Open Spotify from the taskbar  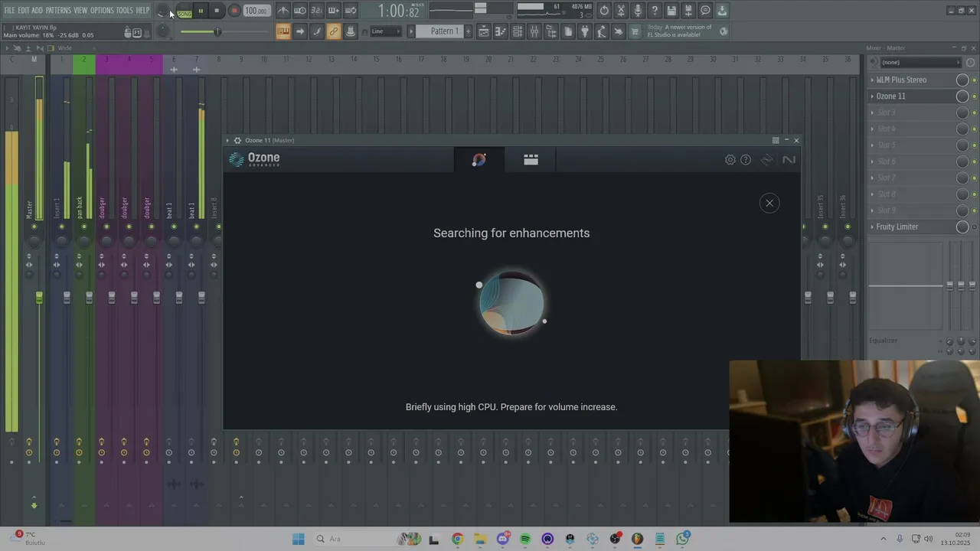524,539
